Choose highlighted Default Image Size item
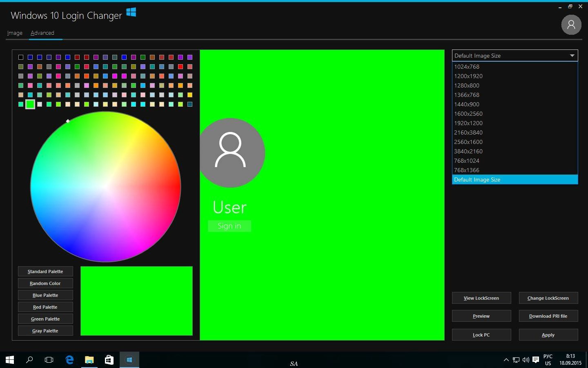The width and height of the screenshot is (588, 368). point(515,180)
